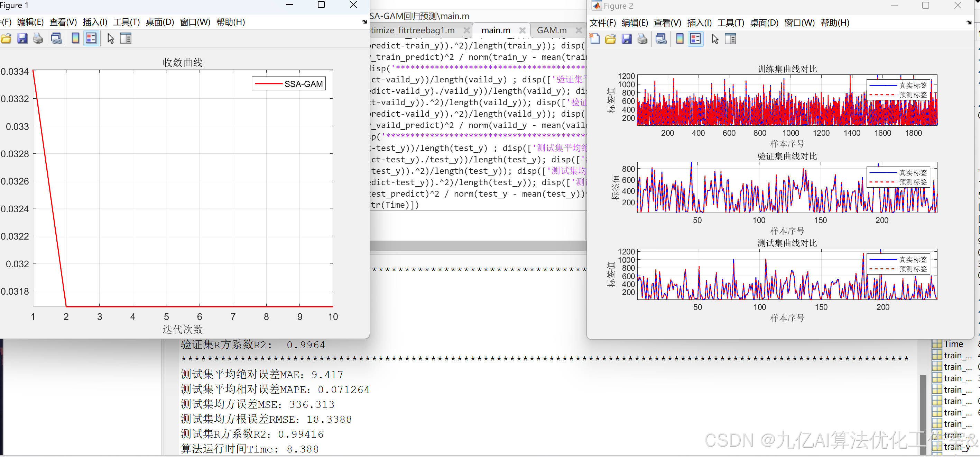Switch to GAM.m editor tab
The width and height of the screenshot is (980, 457).
pos(552,30)
